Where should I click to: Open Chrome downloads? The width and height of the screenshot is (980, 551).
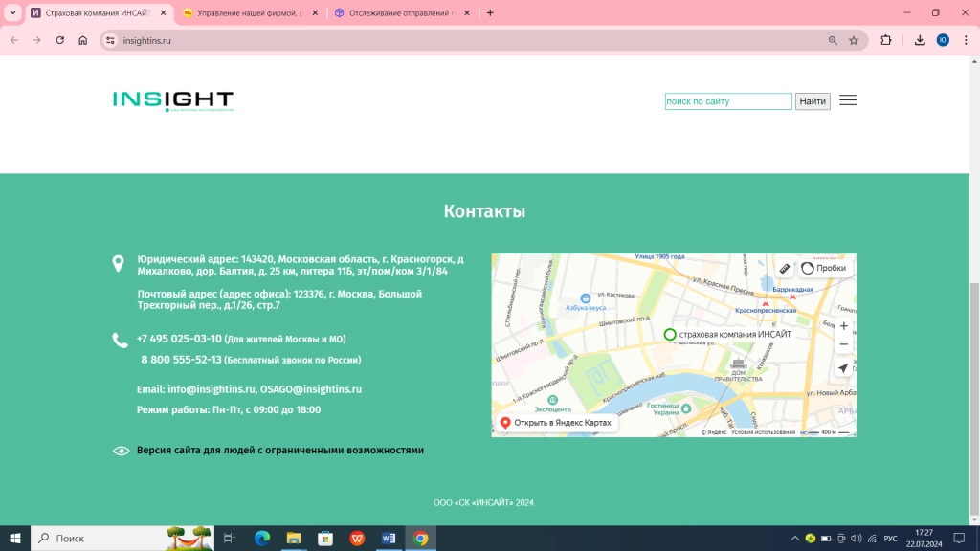920,40
